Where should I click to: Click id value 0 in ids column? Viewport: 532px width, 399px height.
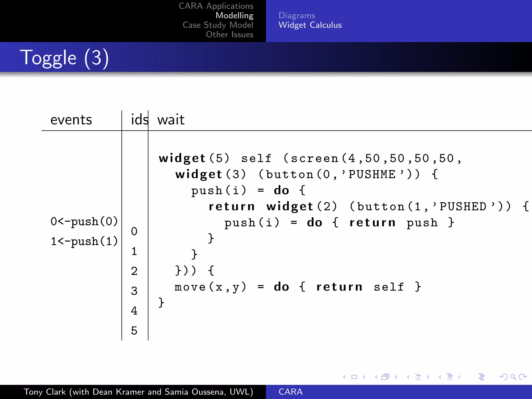[134, 231]
